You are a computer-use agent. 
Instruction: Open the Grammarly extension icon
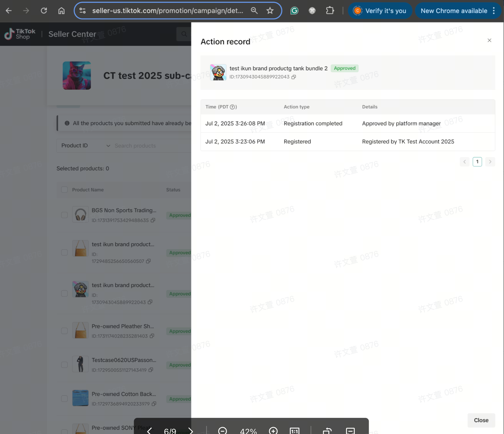pos(294,11)
